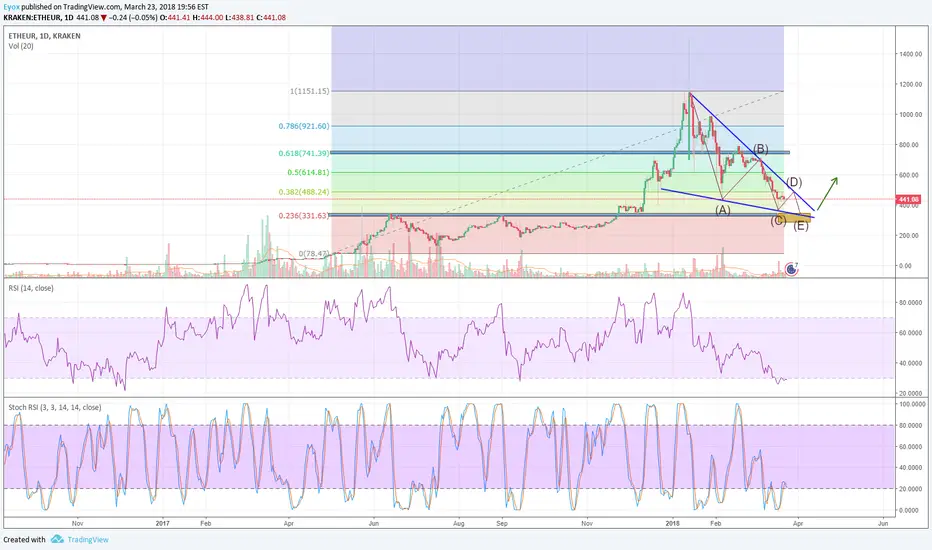Click the round idea marker icon near volume bars
932x550 pixels.
(x=791, y=269)
